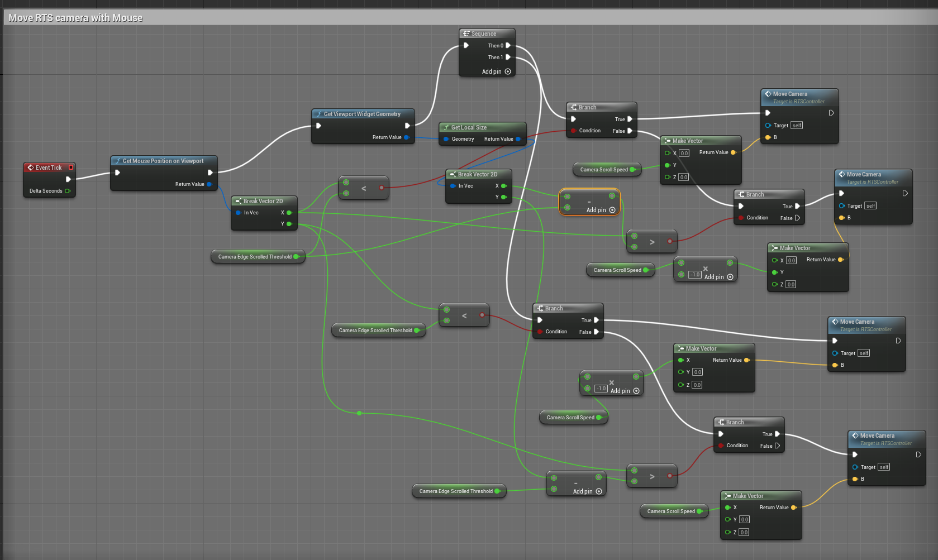
Task: Select the Event Tick diamond icon
Action: pos(31,167)
